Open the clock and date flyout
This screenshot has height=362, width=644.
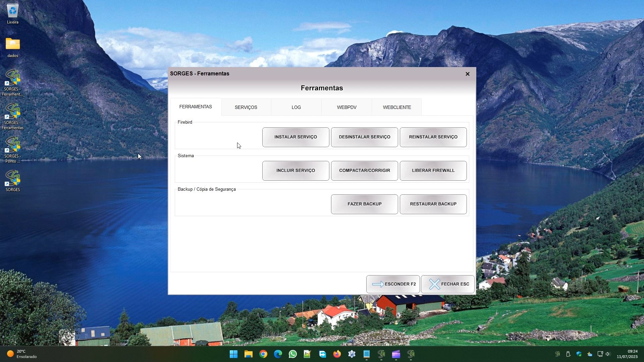pyautogui.click(x=627, y=354)
